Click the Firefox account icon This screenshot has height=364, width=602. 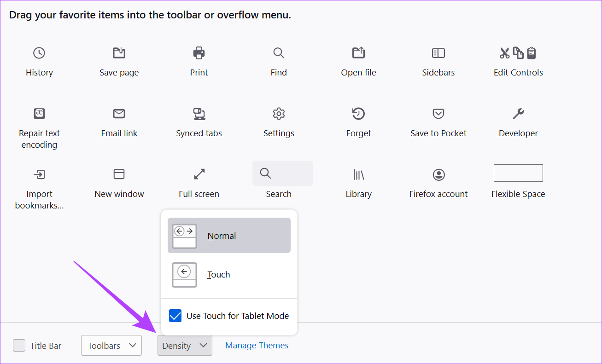pyautogui.click(x=438, y=174)
